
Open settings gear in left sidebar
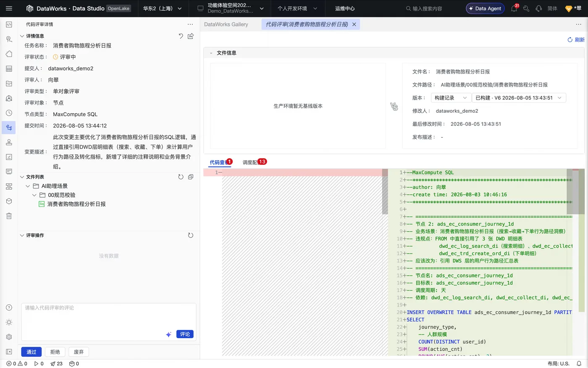[9, 337]
